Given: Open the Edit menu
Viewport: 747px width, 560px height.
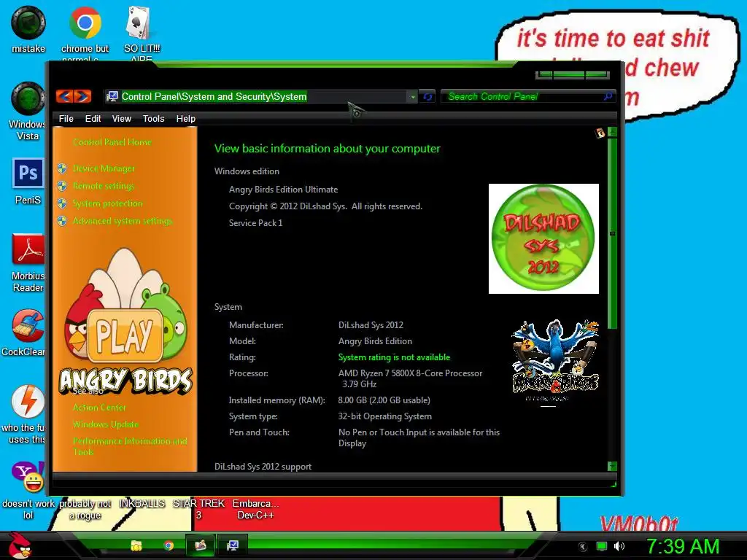Looking at the screenshot, I should click(93, 119).
